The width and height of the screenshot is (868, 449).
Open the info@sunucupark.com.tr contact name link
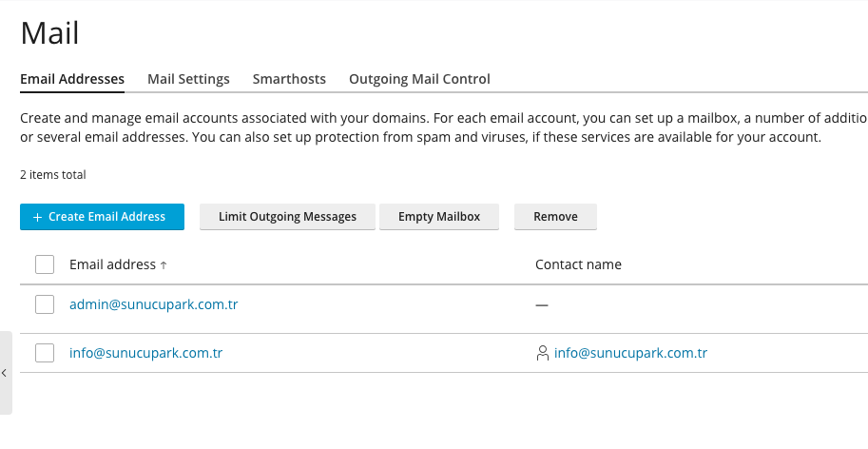coord(630,353)
